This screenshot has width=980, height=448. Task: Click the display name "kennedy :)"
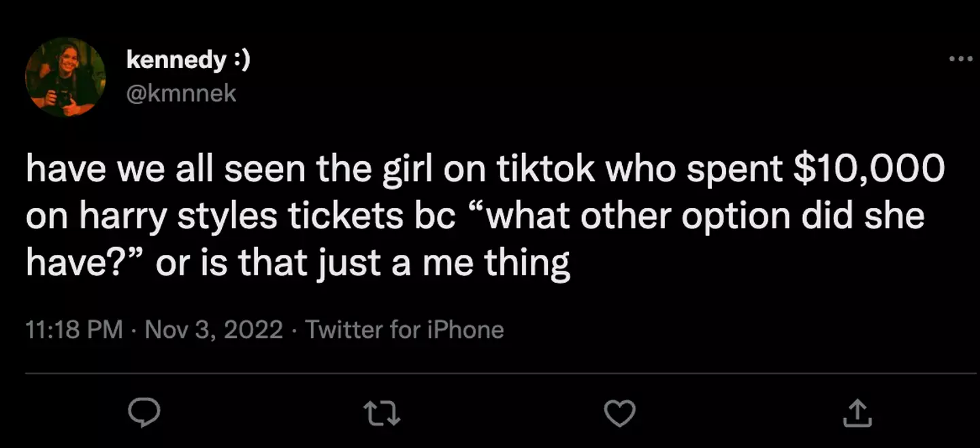[x=189, y=61]
